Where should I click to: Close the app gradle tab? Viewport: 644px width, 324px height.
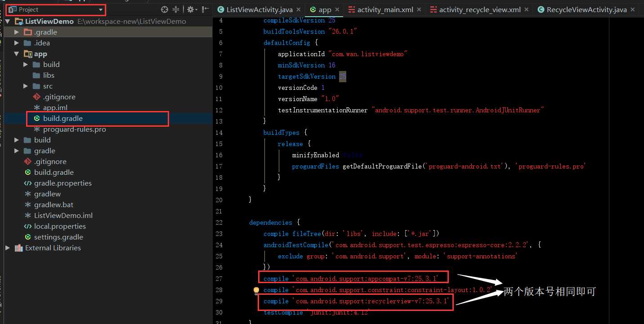[x=337, y=9]
